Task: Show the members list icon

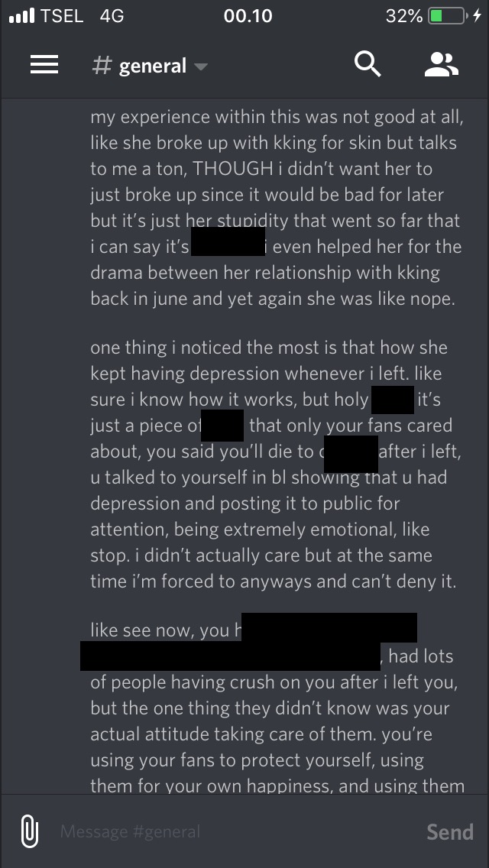Action: click(442, 65)
